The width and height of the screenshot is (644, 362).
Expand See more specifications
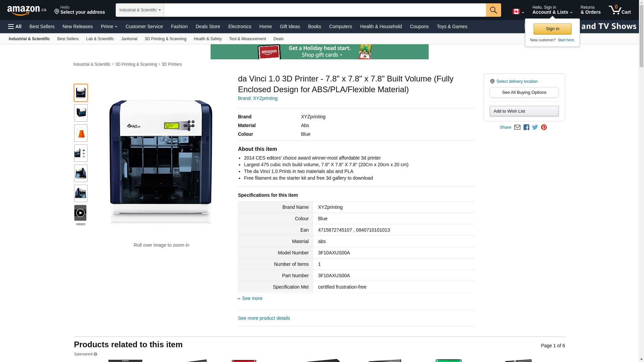[252, 298]
